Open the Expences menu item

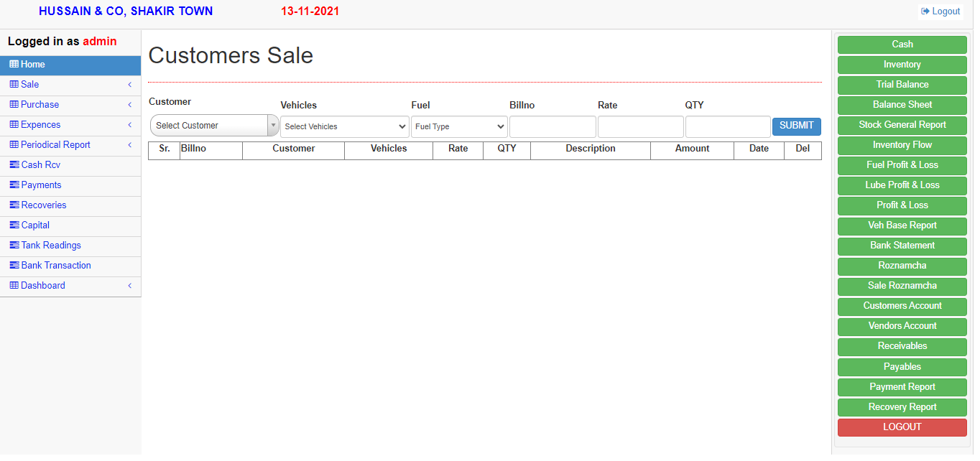pyautogui.click(x=40, y=125)
